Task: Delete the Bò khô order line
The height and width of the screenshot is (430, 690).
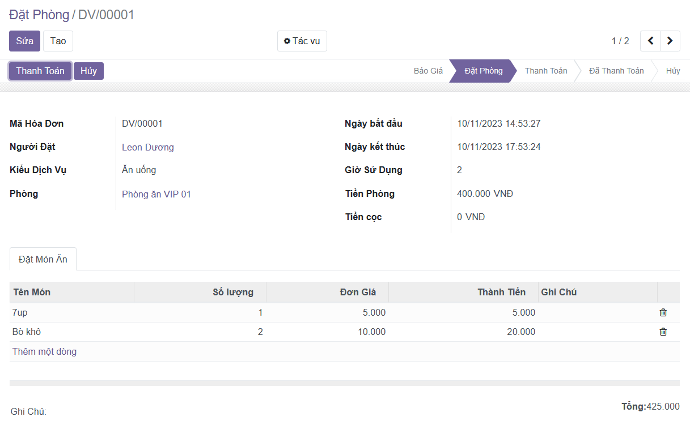Action: [663, 332]
